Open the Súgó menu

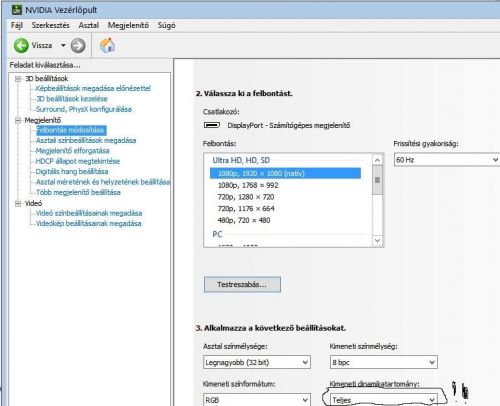[166, 25]
